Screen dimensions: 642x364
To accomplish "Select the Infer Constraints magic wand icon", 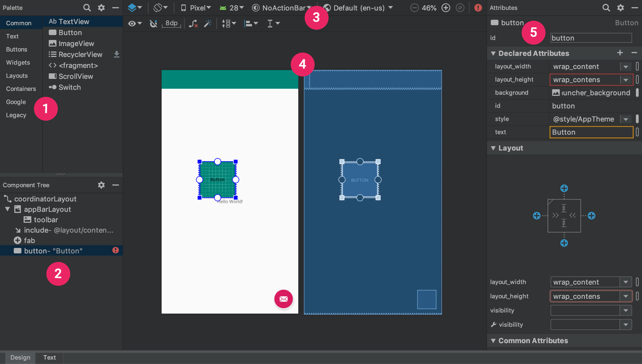I will (208, 23).
